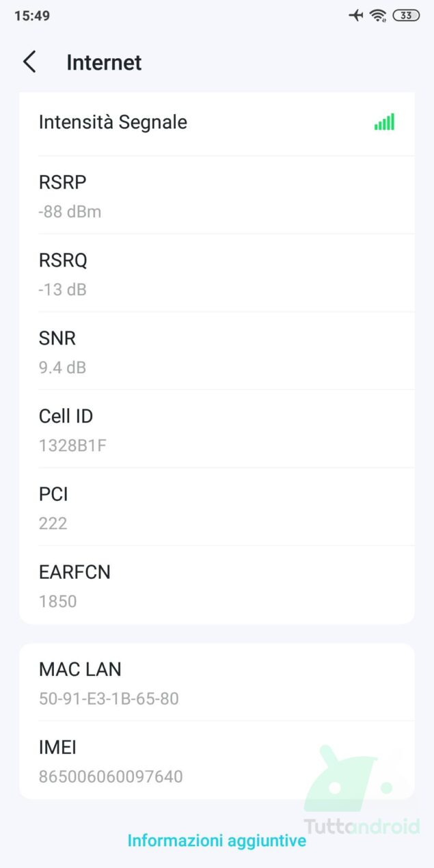Image resolution: width=434 pixels, height=868 pixels.
Task: Select the IMEI number entry
Action: pyautogui.click(x=217, y=760)
